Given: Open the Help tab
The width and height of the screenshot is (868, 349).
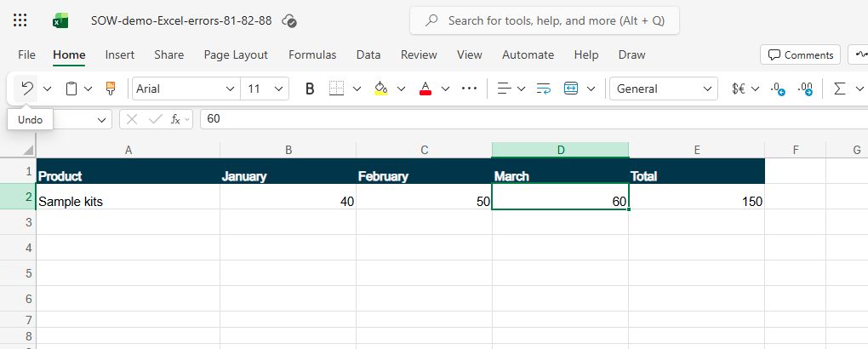Looking at the screenshot, I should coord(586,54).
